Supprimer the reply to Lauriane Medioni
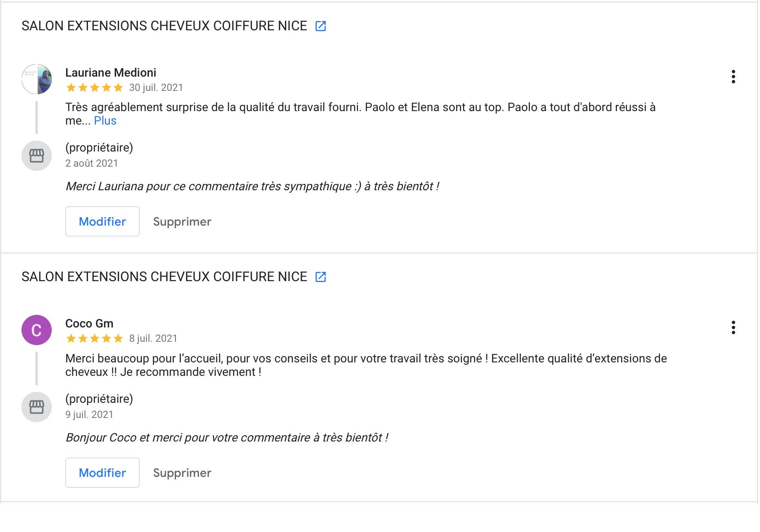This screenshot has height=532, width=760. click(182, 222)
